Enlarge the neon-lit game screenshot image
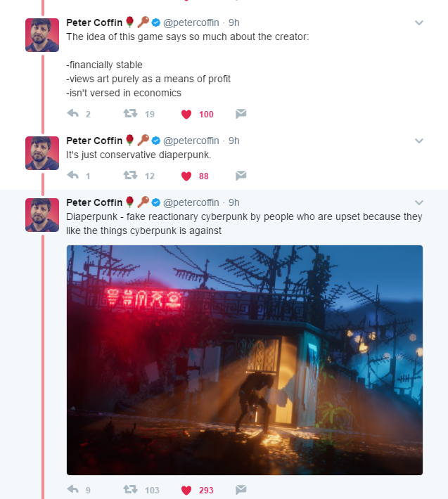 click(245, 360)
